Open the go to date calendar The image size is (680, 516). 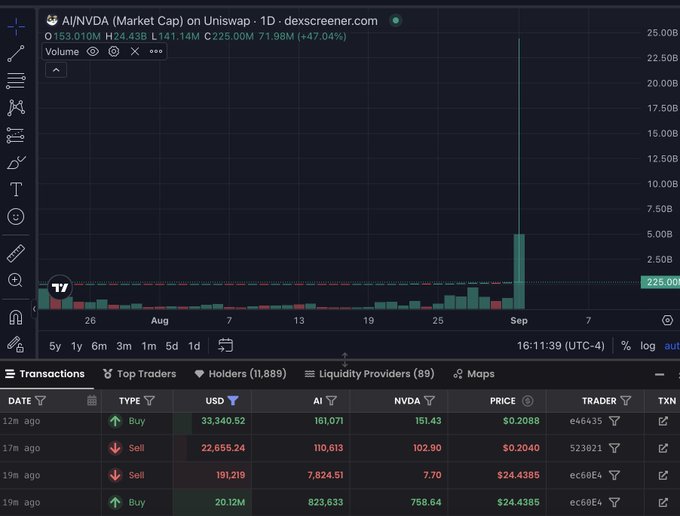click(226, 346)
